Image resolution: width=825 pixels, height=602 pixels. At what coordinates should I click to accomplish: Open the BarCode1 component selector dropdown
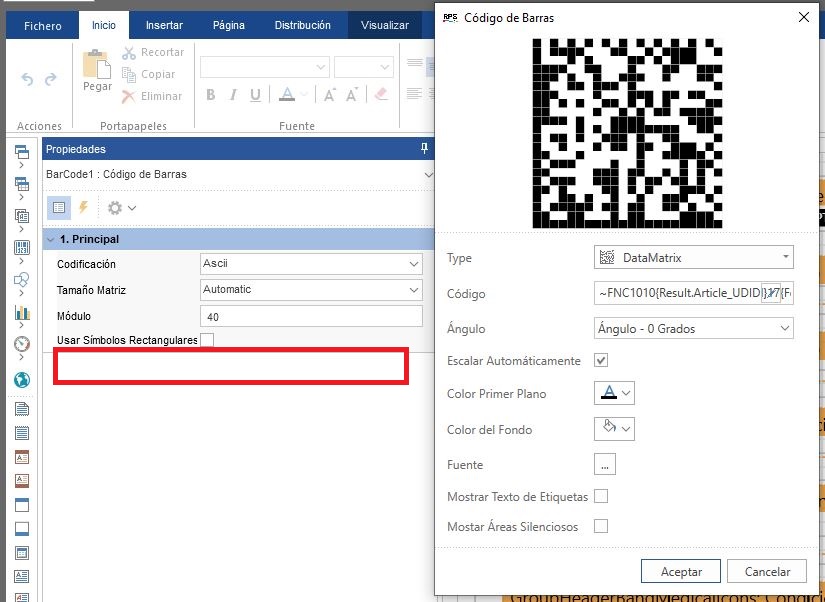429,175
